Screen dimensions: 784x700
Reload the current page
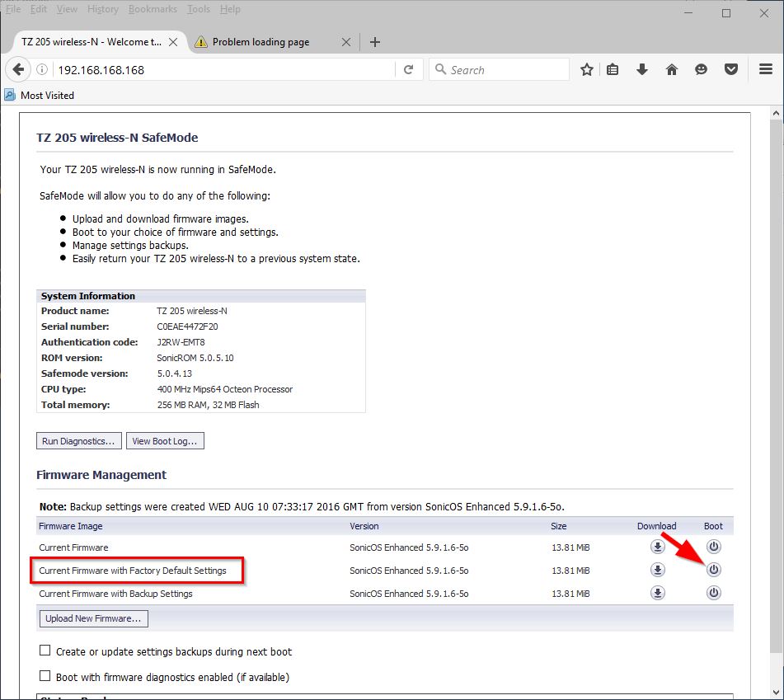tap(409, 69)
